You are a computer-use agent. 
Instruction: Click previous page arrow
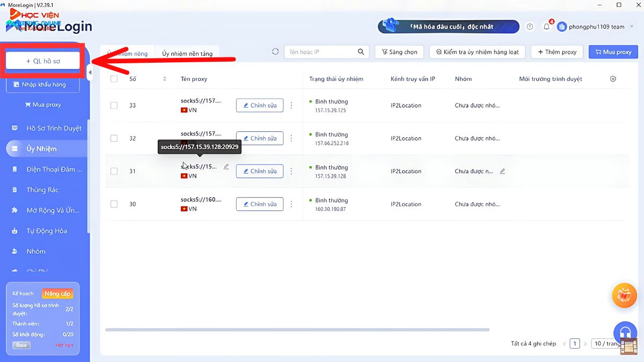point(564,344)
